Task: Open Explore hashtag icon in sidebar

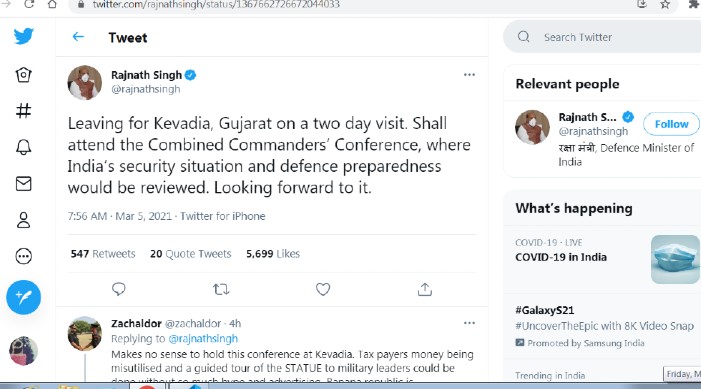Action: (x=23, y=110)
